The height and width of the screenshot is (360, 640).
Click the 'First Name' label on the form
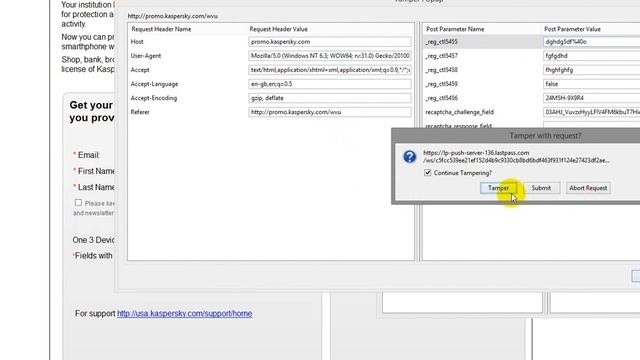[x=96, y=171]
